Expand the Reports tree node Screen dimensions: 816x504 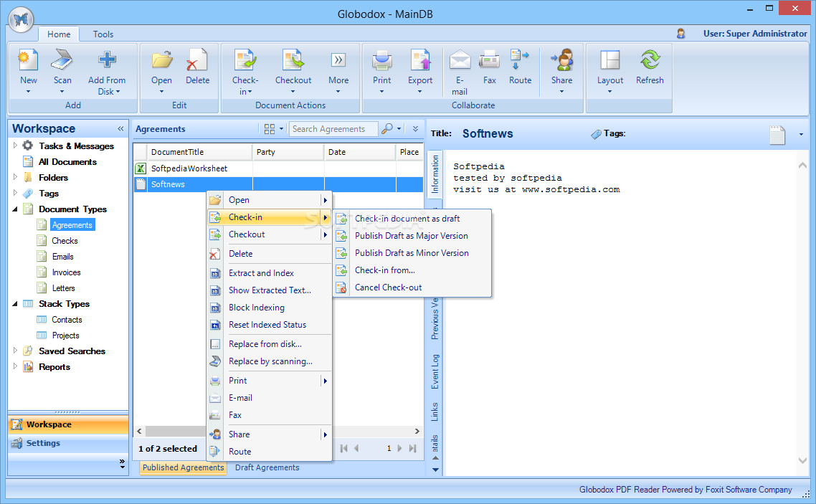15,366
